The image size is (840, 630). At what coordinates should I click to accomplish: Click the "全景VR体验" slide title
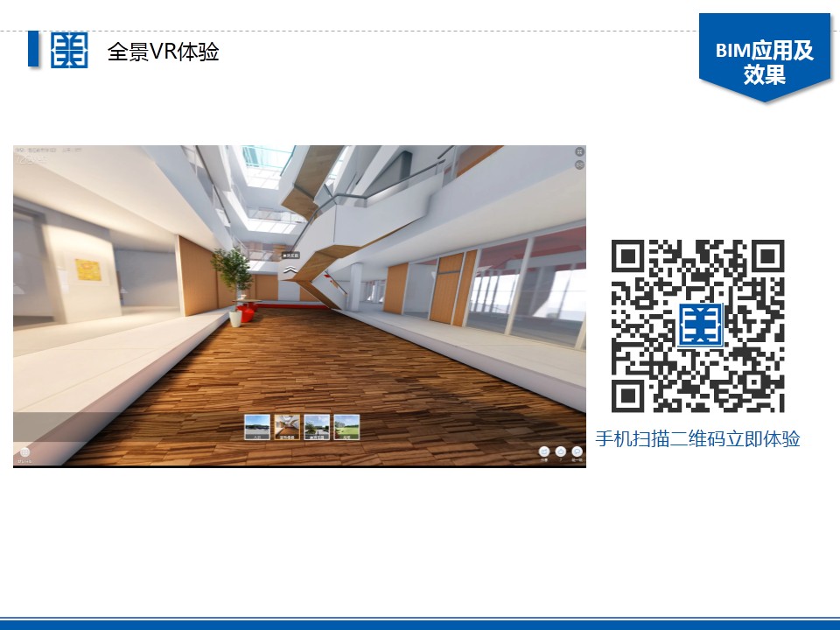[x=163, y=52]
